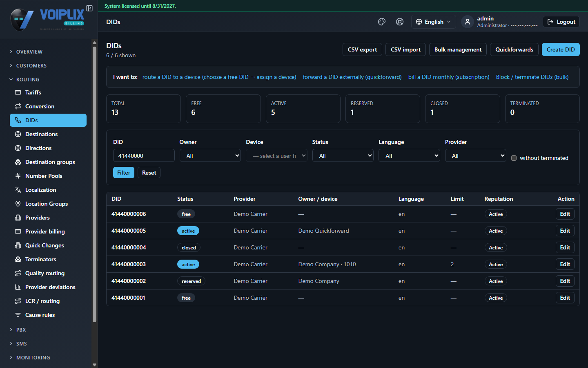This screenshot has height=368, width=588.
Task: Open Tariffs from the sidebar
Action: (48, 92)
